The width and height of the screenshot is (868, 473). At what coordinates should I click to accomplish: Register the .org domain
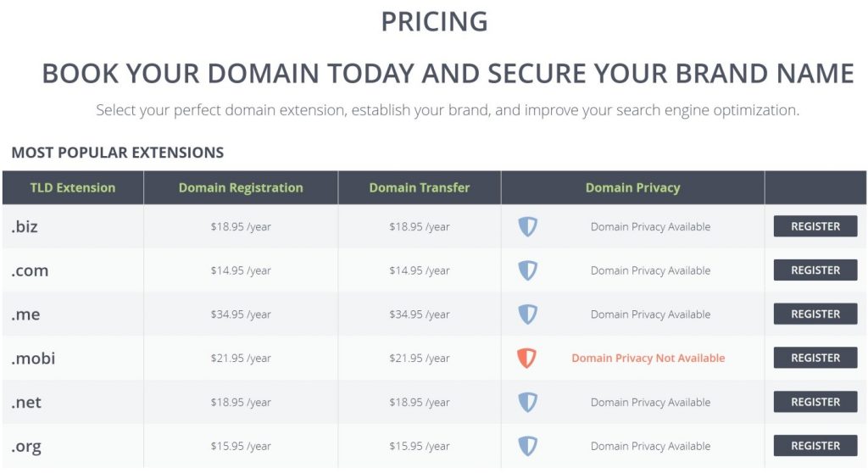click(x=815, y=446)
